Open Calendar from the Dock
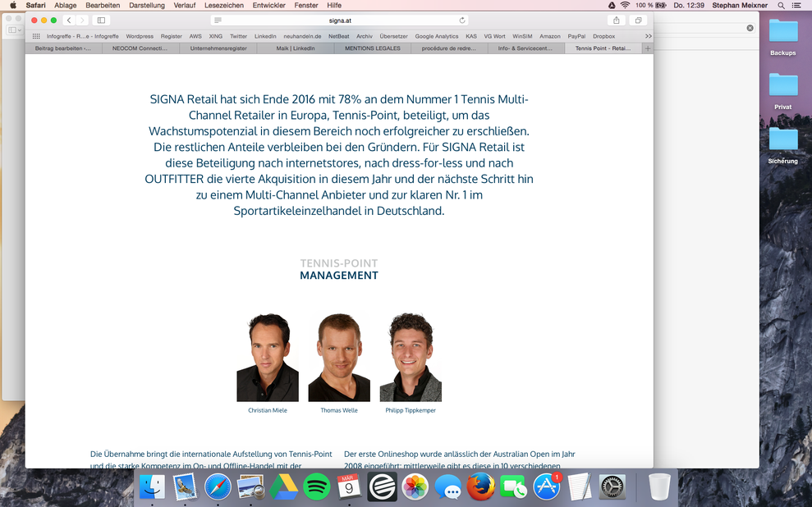Image resolution: width=812 pixels, height=507 pixels. click(x=349, y=486)
